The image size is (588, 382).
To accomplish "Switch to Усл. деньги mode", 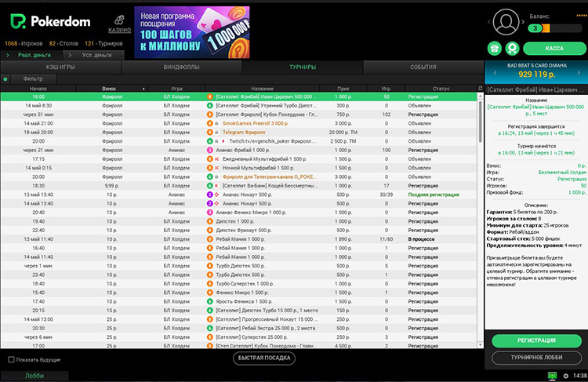I will coord(94,55).
